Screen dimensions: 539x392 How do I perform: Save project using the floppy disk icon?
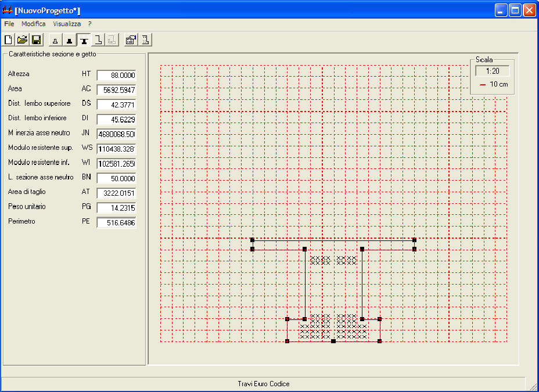(x=36, y=40)
